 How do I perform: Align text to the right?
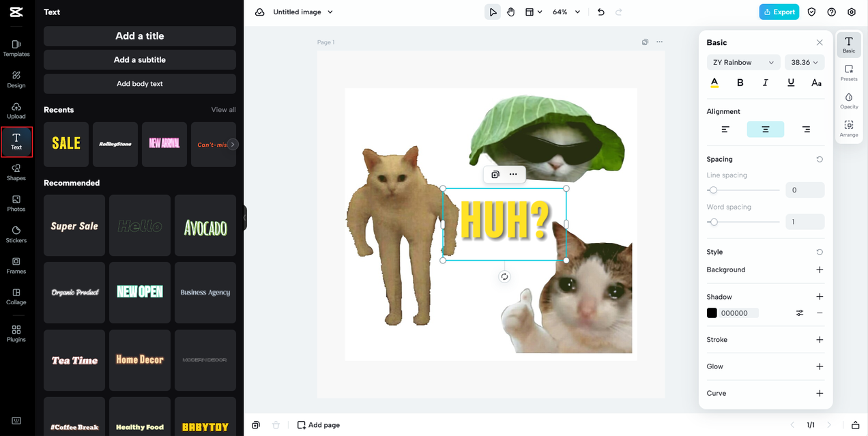[806, 129]
